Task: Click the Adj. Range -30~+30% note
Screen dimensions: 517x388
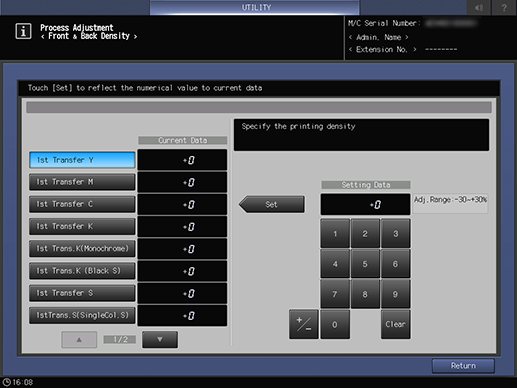Action: (x=450, y=203)
